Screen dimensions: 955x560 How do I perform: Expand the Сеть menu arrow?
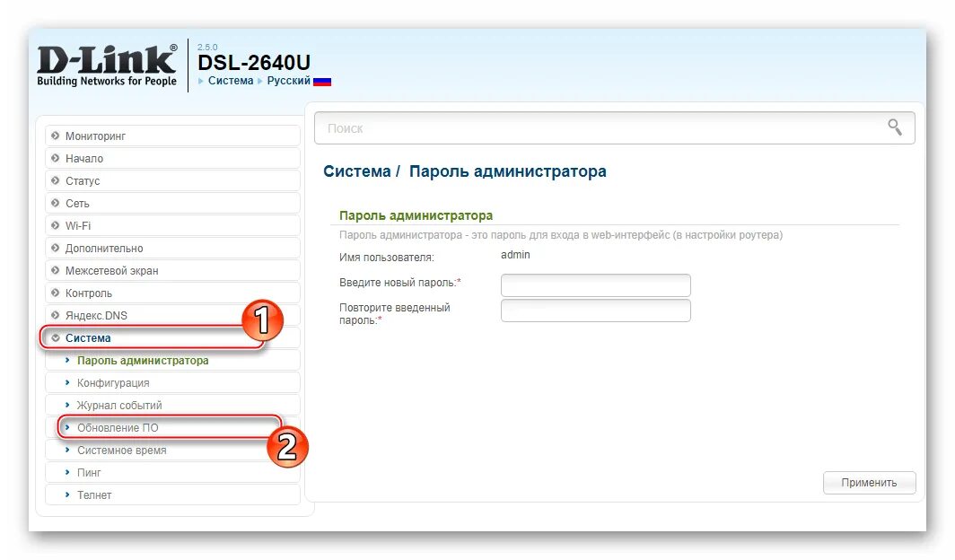pos(56,204)
